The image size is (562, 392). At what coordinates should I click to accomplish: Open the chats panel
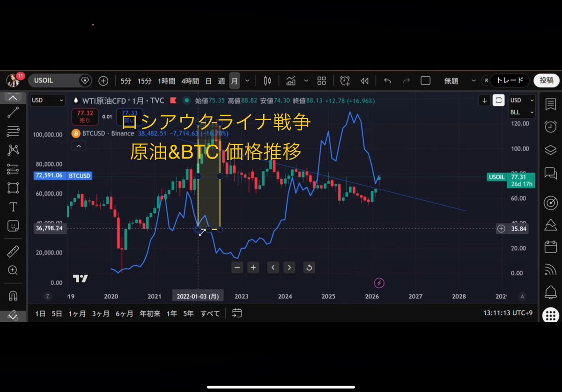point(550,174)
